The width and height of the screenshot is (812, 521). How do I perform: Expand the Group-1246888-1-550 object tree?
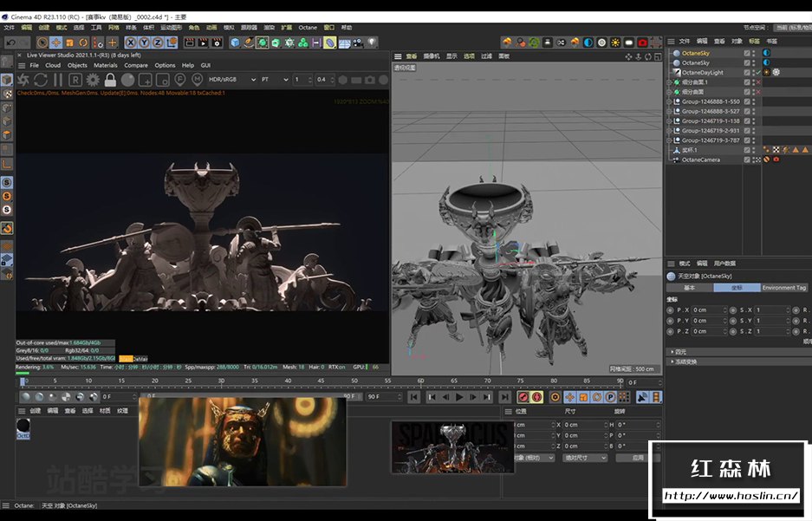tap(671, 101)
